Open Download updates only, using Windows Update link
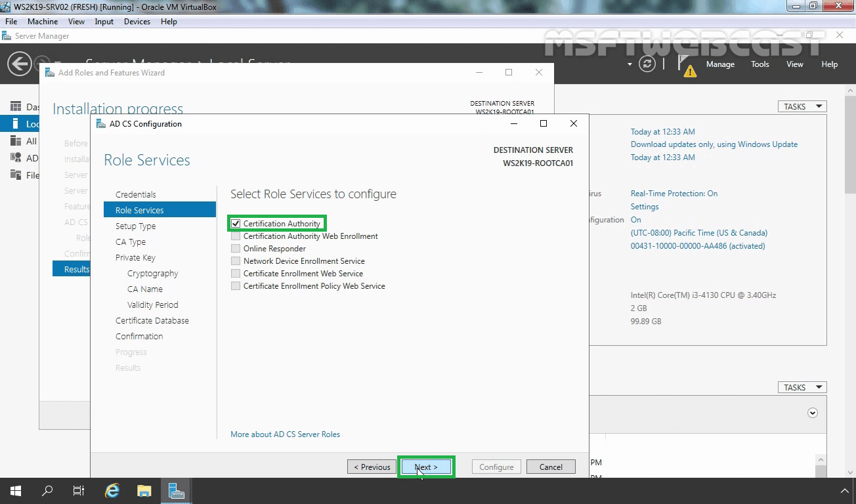This screenshot has width=856, height=504. (714, 144)
